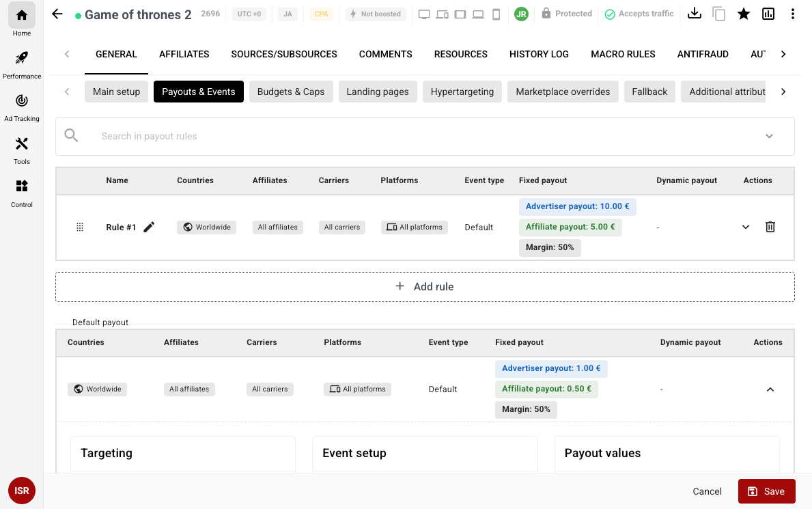
Task: Edit Rule #1 name with pencil icon
Action: (x=149, y=228)
